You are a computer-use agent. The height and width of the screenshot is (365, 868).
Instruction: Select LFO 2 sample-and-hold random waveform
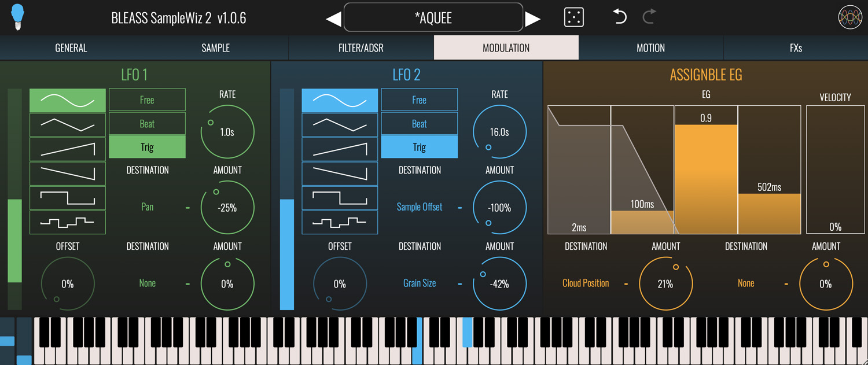[x=340, y=222]
